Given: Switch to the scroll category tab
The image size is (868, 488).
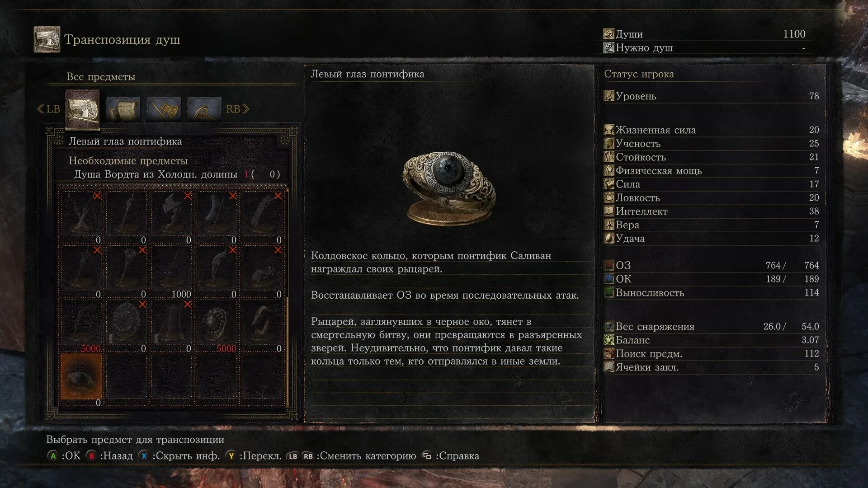Looking at the screenshot, I should pos(123,109).
